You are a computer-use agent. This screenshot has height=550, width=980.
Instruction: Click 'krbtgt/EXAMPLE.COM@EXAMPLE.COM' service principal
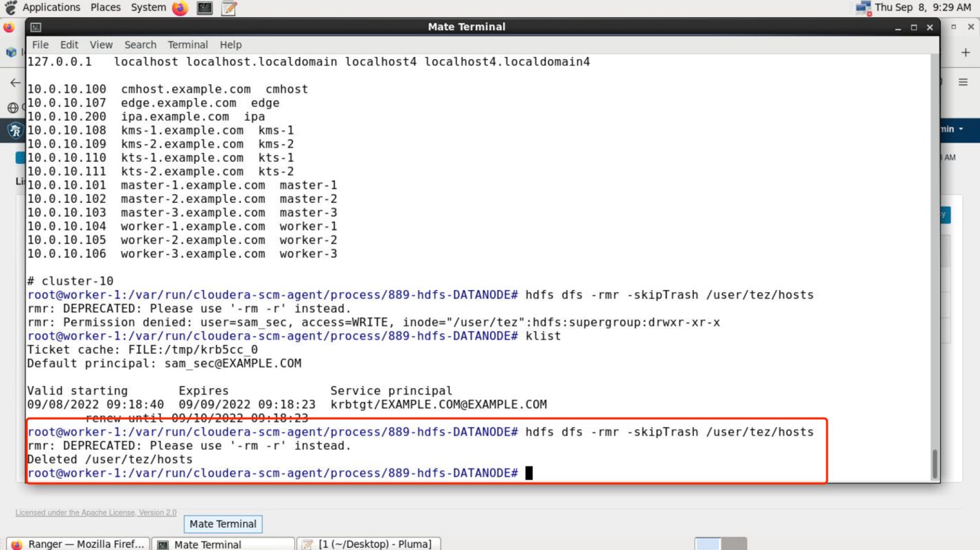[439, 405]
